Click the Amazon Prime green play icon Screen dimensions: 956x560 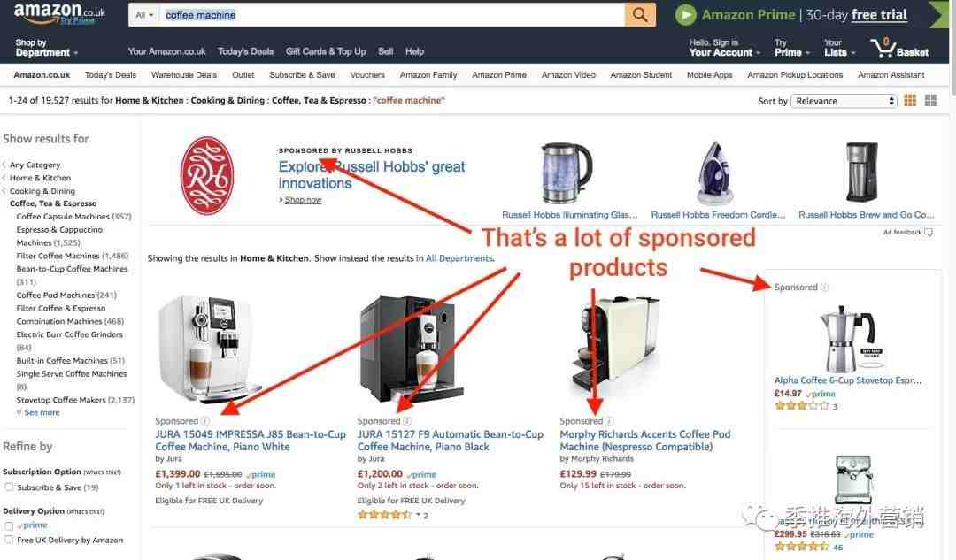point(686,15)
